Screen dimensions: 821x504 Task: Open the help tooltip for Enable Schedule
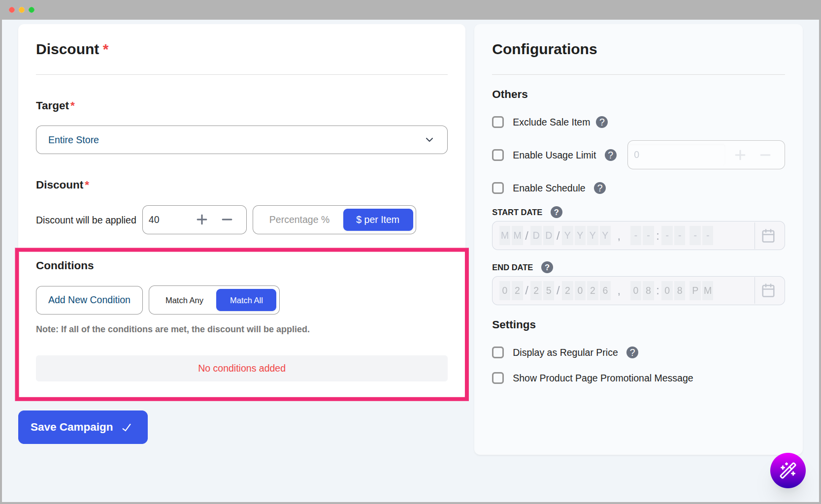click(599, 188)
